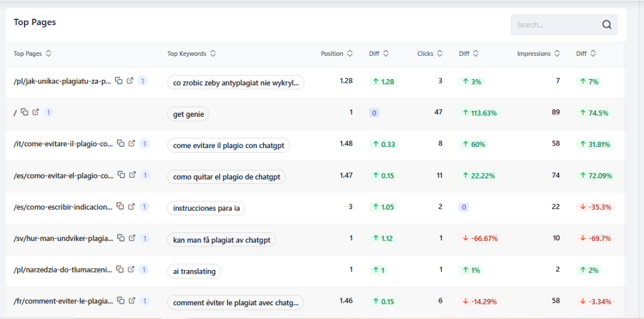The width and height of the screenshot is (644, 319).
Task: Open /pl/narzedzia-do-tlumaczeni page externally
Action: tap(131, 269)
